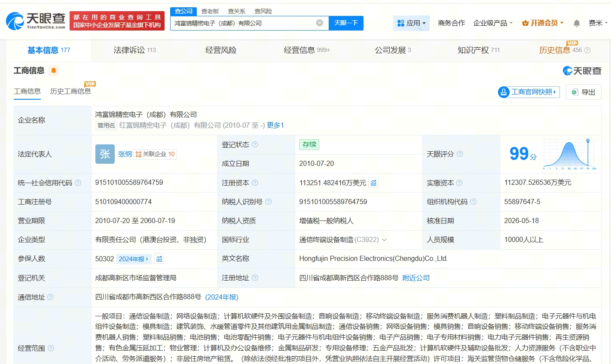Click the 张 avatar of the legal representative
The height and width of the screenshot is (364, 611).
(105, 154)
